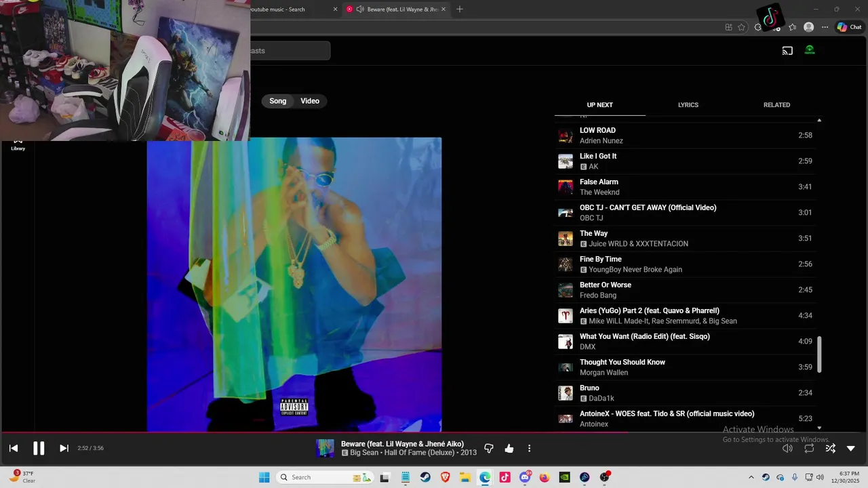Show hidden system tray icons

tap(751, 477)
